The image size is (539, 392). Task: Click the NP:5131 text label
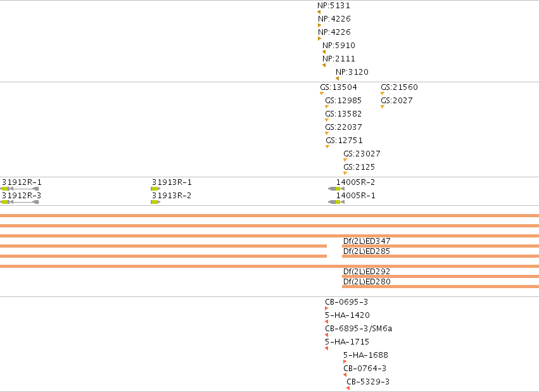click(334, 6)
